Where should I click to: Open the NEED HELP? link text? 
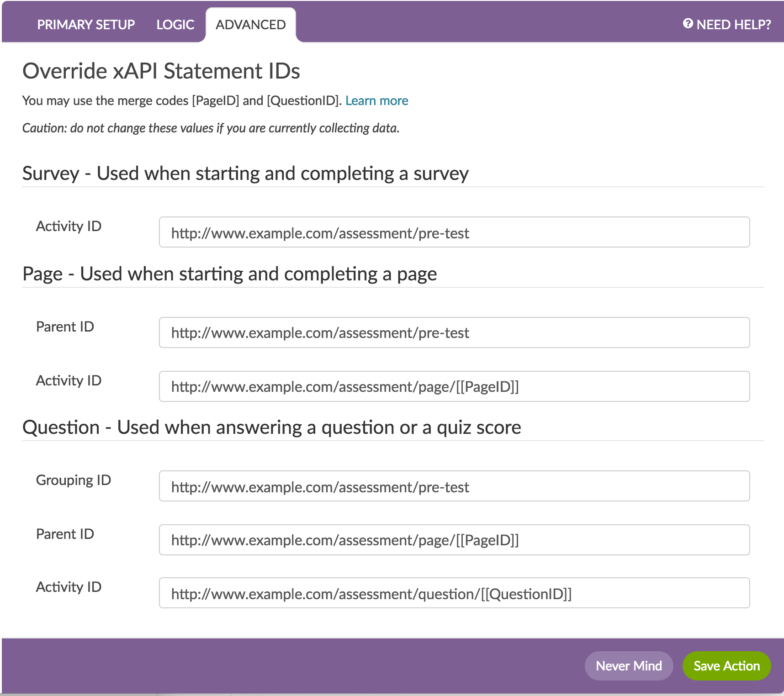[x=733, y=25]
